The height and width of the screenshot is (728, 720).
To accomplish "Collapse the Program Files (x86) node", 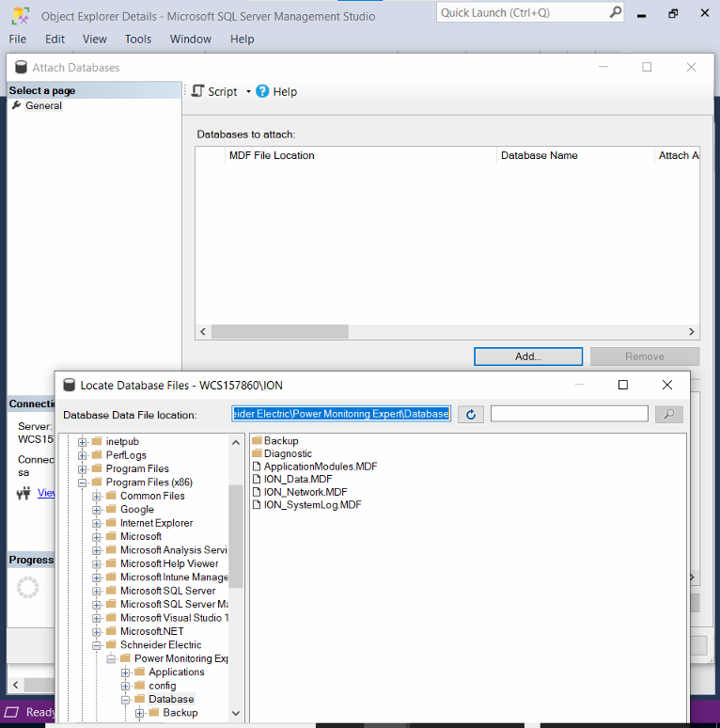I will (x=82, y=483).
